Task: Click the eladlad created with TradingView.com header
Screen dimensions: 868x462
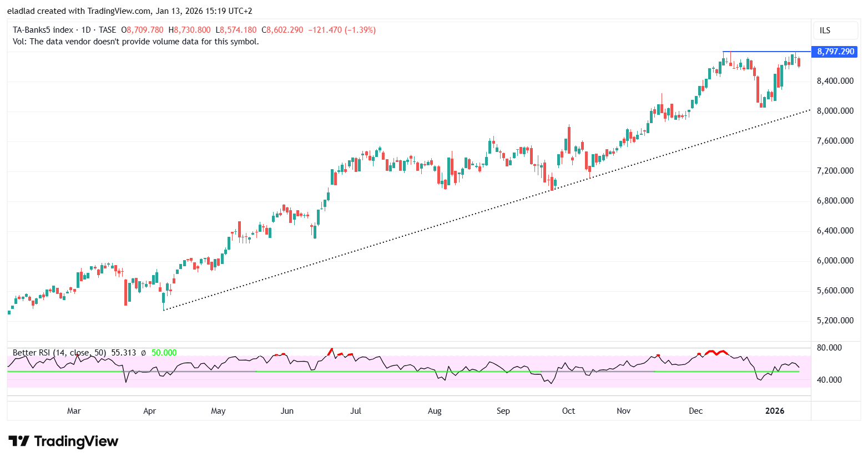Action: click(x=129, y=11)
